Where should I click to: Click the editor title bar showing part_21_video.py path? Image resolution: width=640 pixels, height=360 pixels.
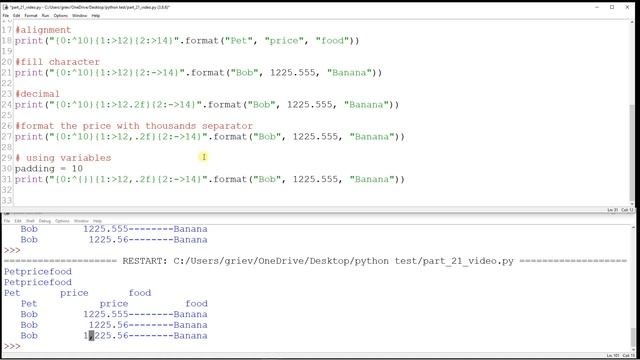pos(90,7)
